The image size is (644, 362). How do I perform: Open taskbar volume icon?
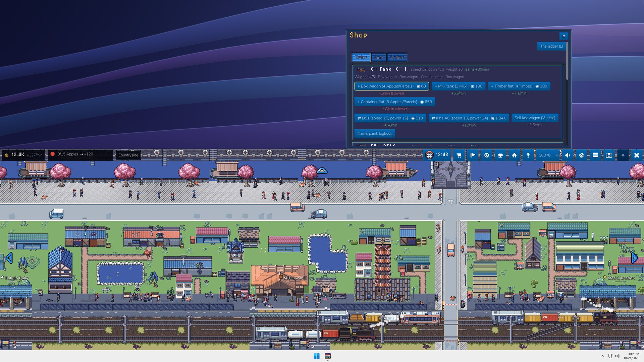pos(617,356)
